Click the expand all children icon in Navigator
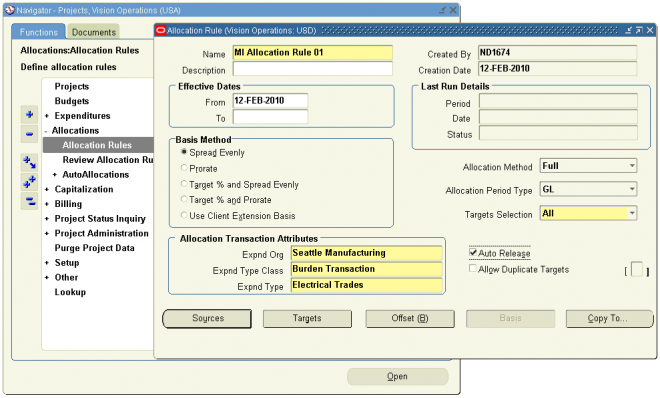The image size is (660, 398). pyautogui.click(x=29, y=162)
